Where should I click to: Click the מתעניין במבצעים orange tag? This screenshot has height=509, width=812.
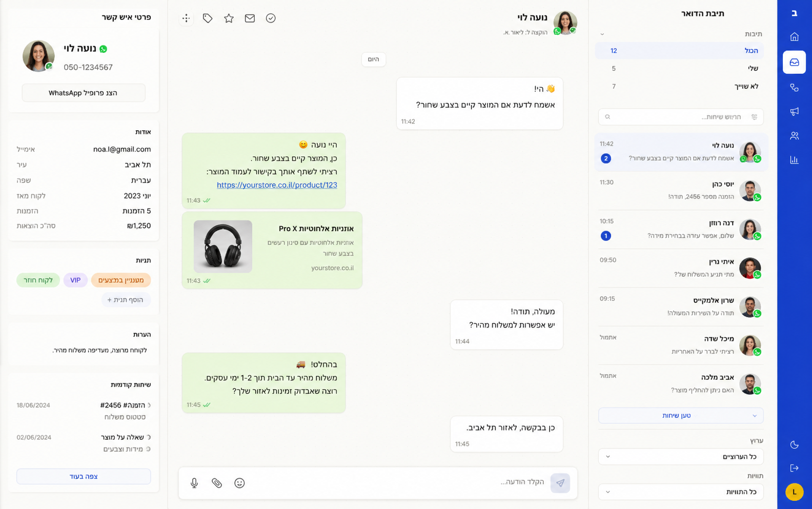[x=121, y=280]
